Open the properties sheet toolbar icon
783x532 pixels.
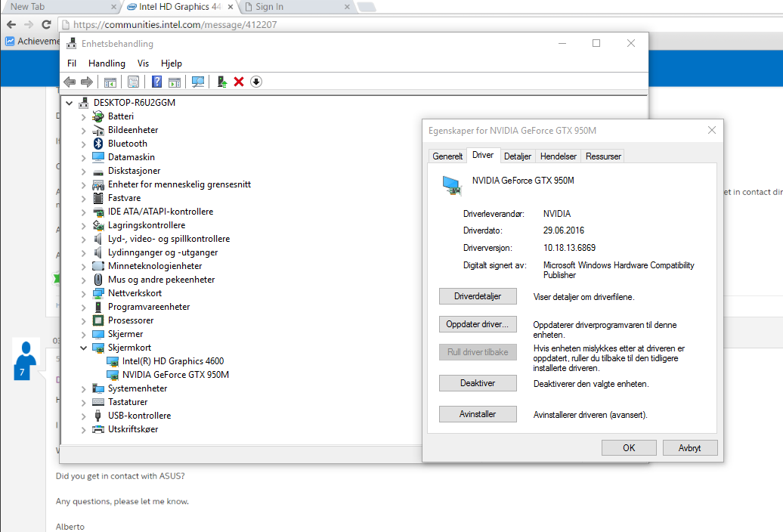click(133, 82)
